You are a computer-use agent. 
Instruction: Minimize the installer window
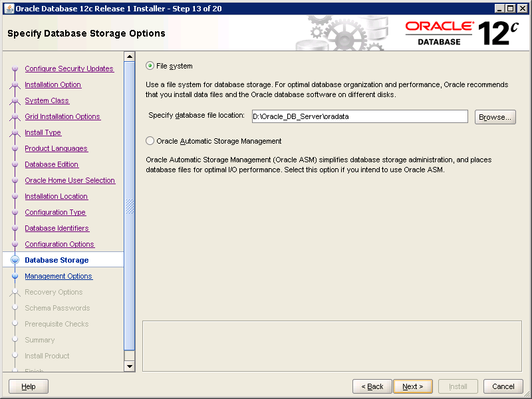pos(499,9)
